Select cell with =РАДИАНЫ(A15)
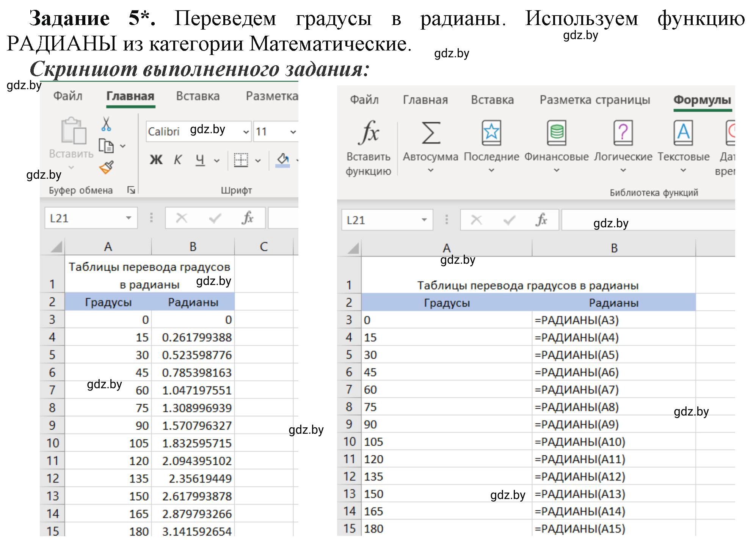The image size is (756, 540). point(614,529)
